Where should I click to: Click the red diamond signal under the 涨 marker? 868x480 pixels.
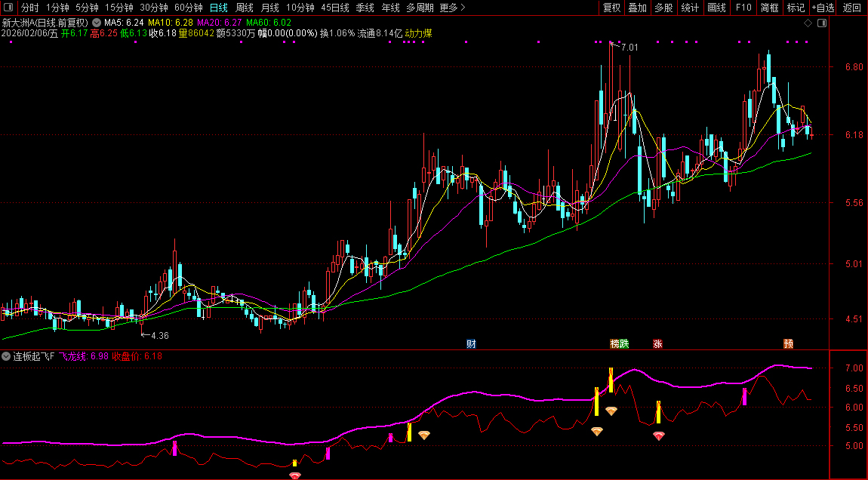(x=659, y=436)
